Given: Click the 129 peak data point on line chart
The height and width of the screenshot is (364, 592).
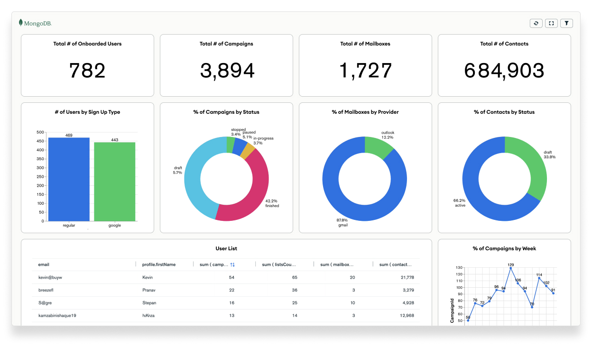Looking at the screenshot, I should click(x=511, y=268).
